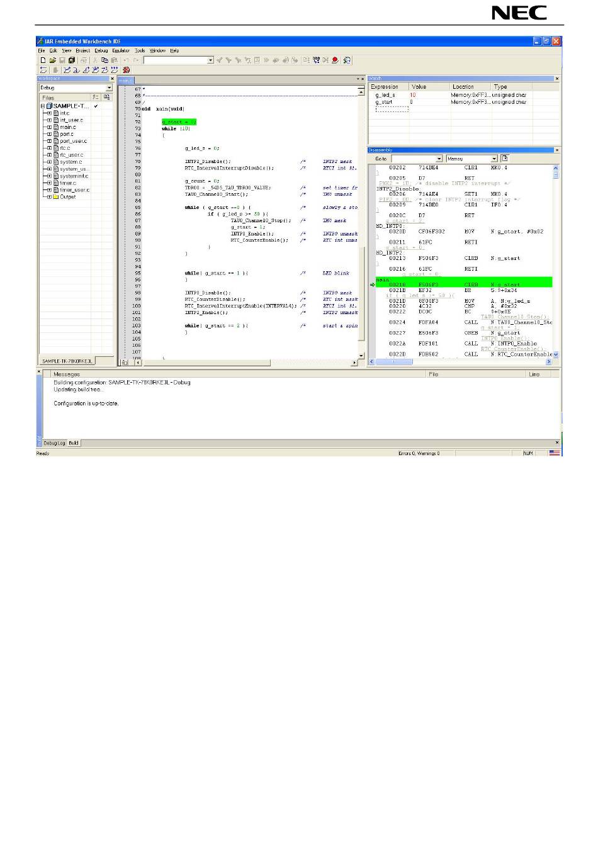Open the Edit menu
Screen dimensions: 598x868
click(x=54, y=51)
